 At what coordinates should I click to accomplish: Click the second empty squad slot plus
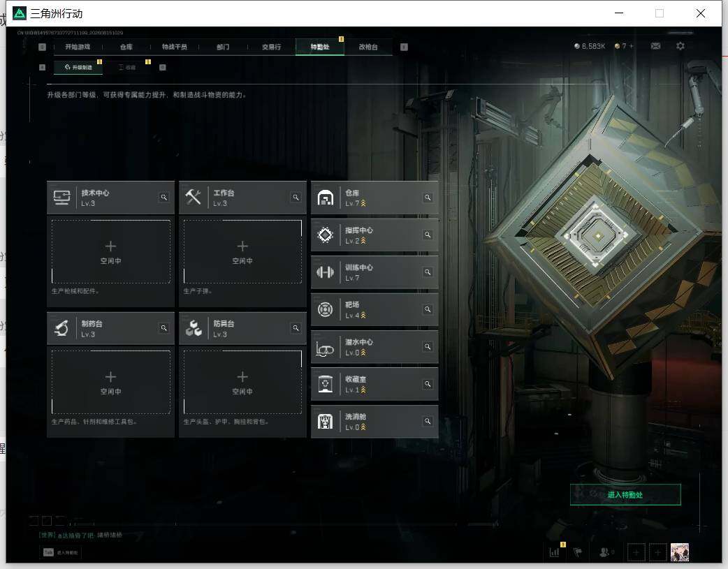click(657, 552)
